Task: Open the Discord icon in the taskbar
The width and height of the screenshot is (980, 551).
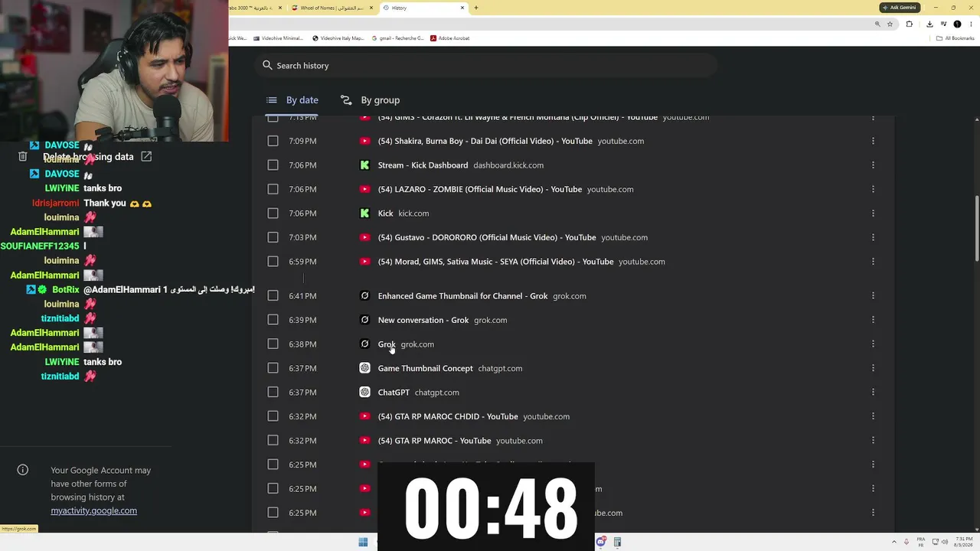Action: (602, 542)
